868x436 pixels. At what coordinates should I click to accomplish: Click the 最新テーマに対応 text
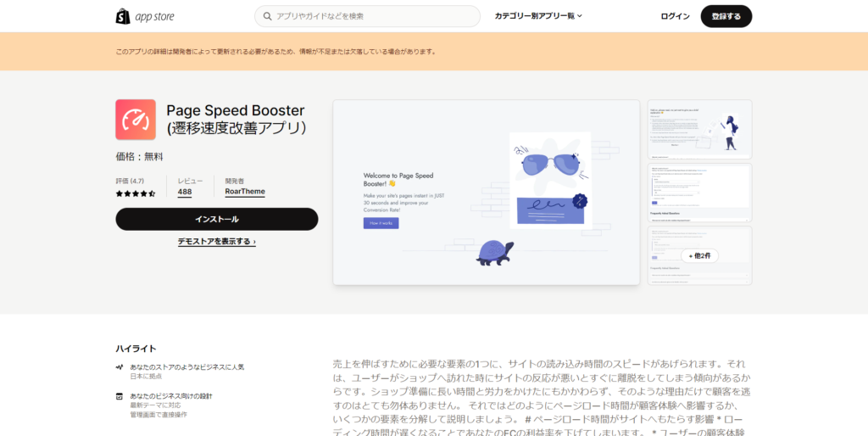[155, 405]
